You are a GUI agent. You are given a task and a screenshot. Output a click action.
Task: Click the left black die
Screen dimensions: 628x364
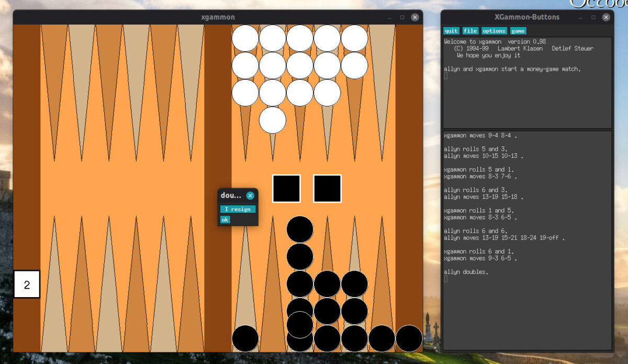click(x=286, y=189)
